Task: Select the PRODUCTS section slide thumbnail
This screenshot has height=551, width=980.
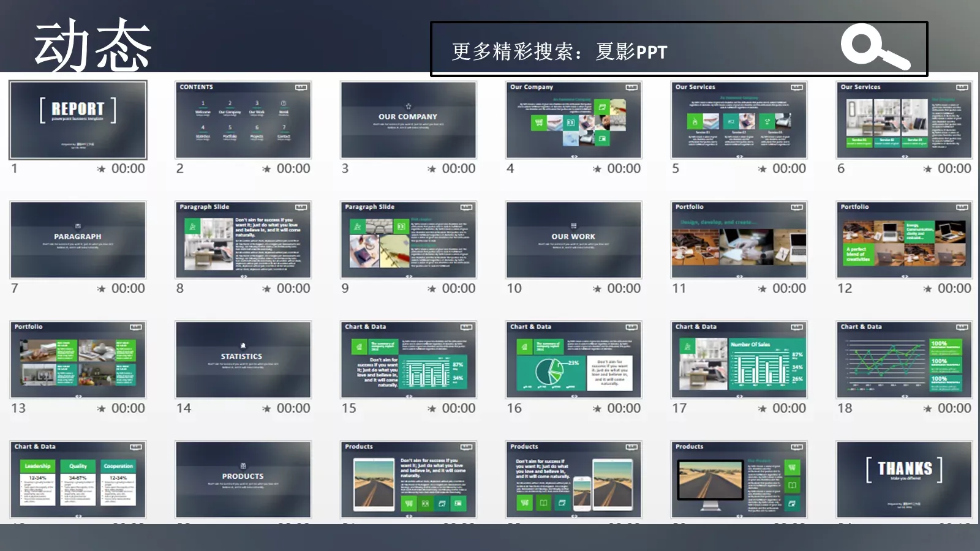Action: click(243, 479)
